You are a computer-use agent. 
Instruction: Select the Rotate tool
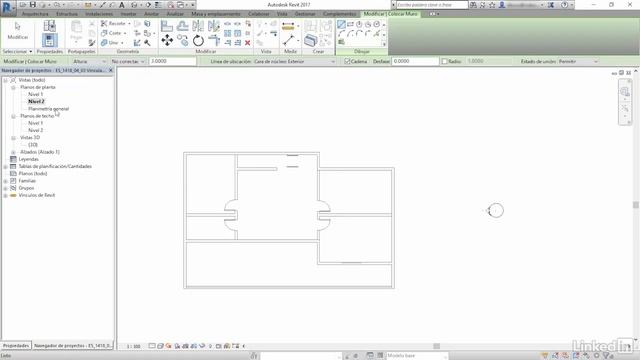198,40
